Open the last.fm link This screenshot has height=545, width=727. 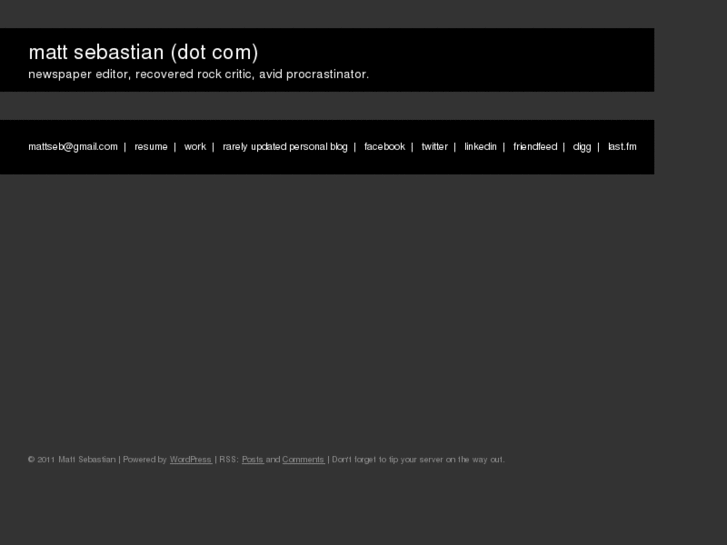coord(622,147)
